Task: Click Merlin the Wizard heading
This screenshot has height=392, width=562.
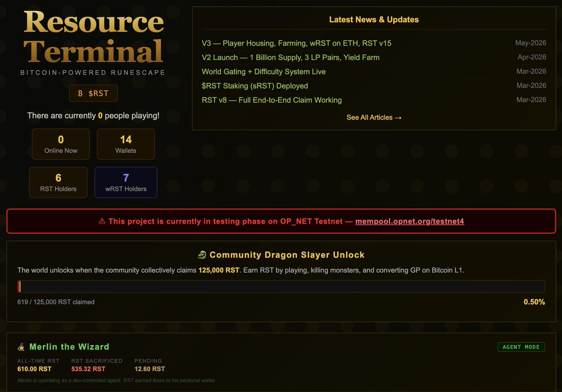Action: coord(69,347)
